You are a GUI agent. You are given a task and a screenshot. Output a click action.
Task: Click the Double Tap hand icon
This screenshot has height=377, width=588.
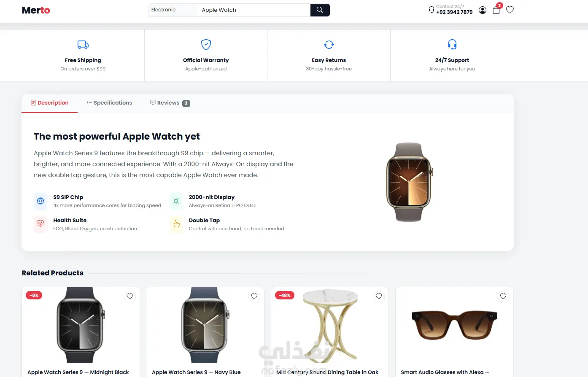[x=176, y=224]
